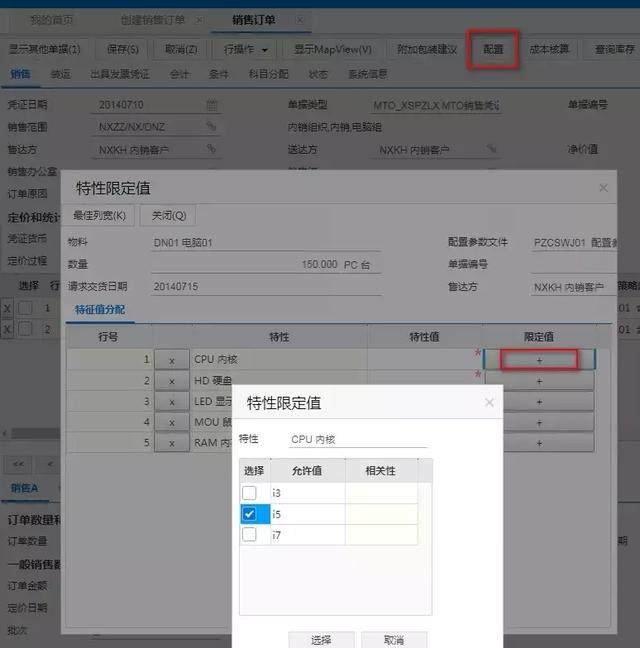640x648 pixels.
Task: Tick the i7 checkbox
Action: point(249,535)
